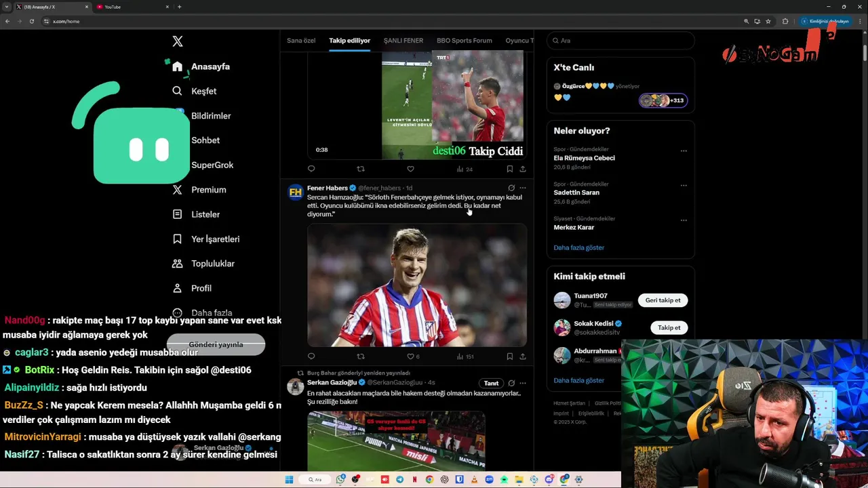The width and height of the screenshot is (868, 488).
Task: Reload the page in Chrome
Action: tap(32, 21)
